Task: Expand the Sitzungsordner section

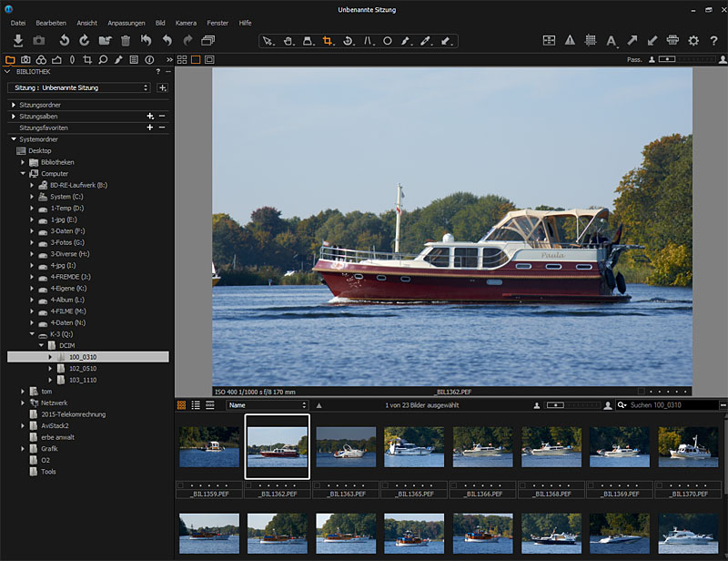Action: tap(14, 105)
